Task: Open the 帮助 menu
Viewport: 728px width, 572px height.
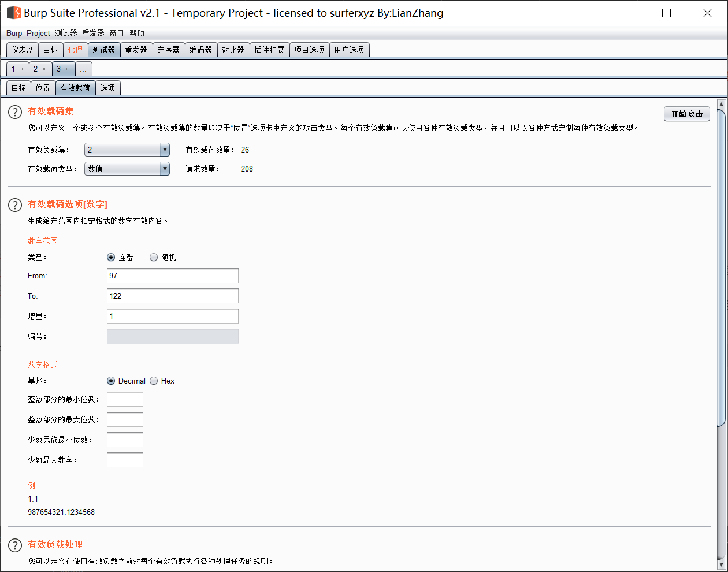Action: [x=137, y=34]
